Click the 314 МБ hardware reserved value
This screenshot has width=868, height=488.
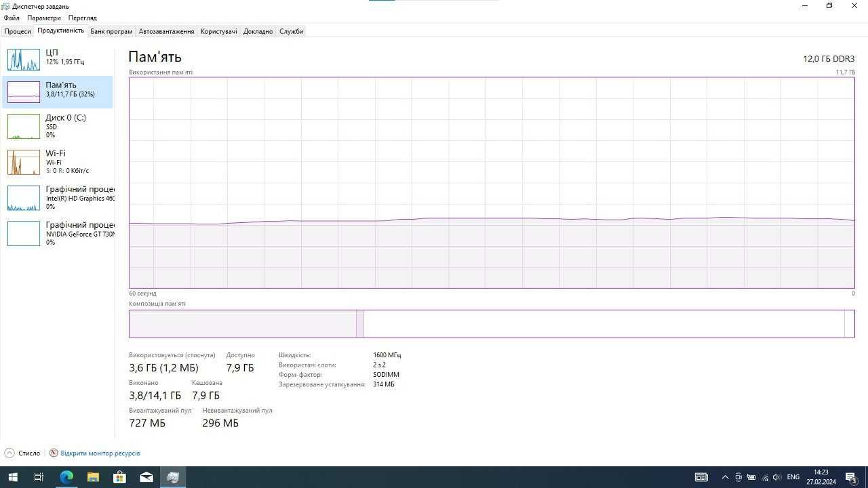pyautogui.click(x=384, y=384)
